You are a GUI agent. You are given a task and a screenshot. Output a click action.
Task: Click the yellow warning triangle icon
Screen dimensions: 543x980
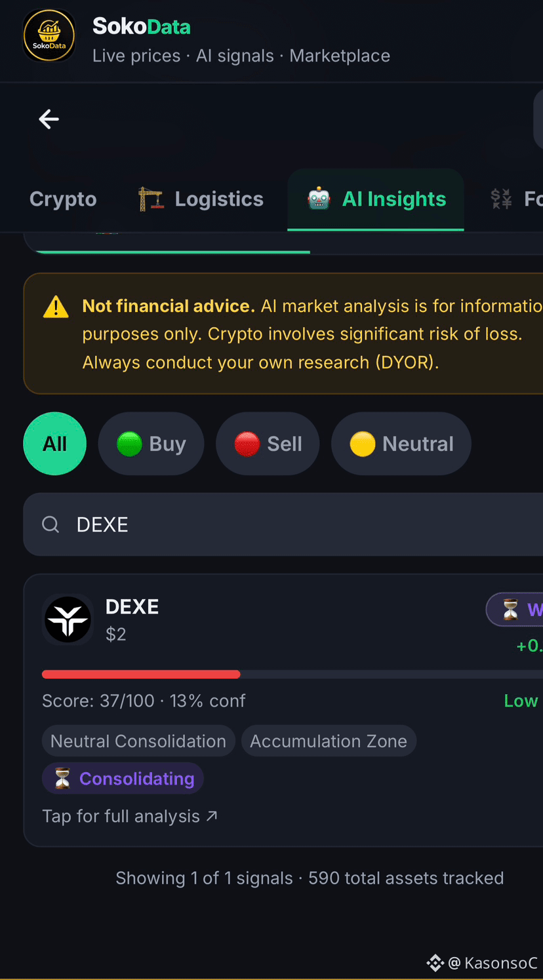tap(56, 307)
